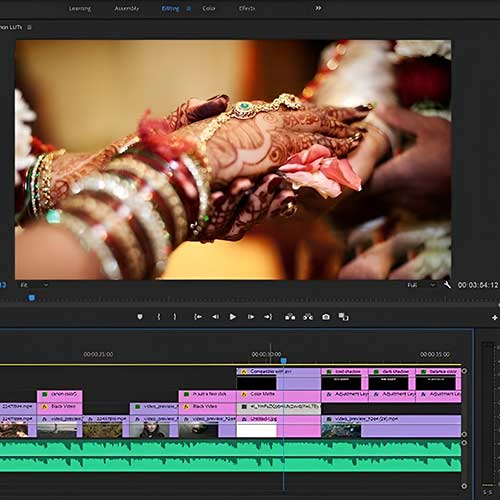Open the button editor plus icon
Image resolution: width=500 pixels, height=500 pixels.
click(495, 318)
